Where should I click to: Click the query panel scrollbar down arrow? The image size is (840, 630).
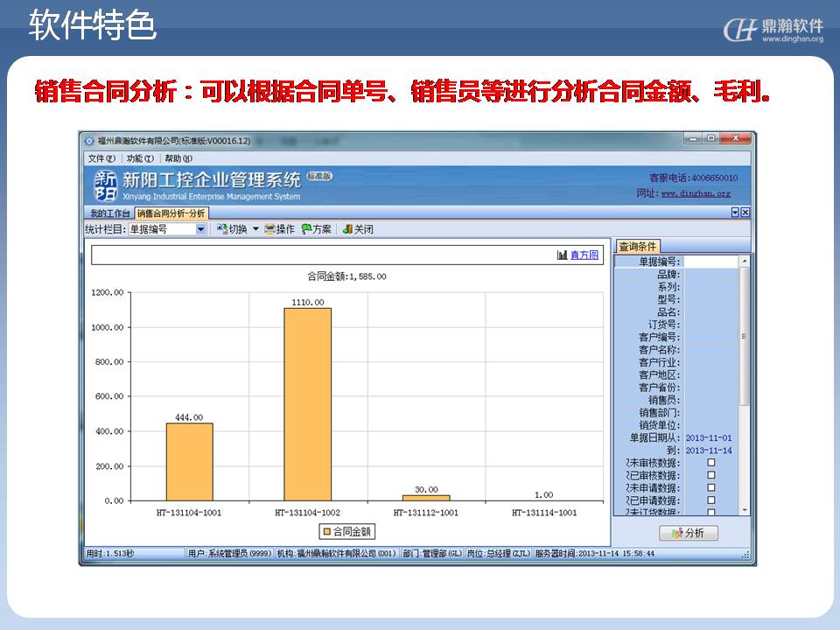[x=744, y=510]
